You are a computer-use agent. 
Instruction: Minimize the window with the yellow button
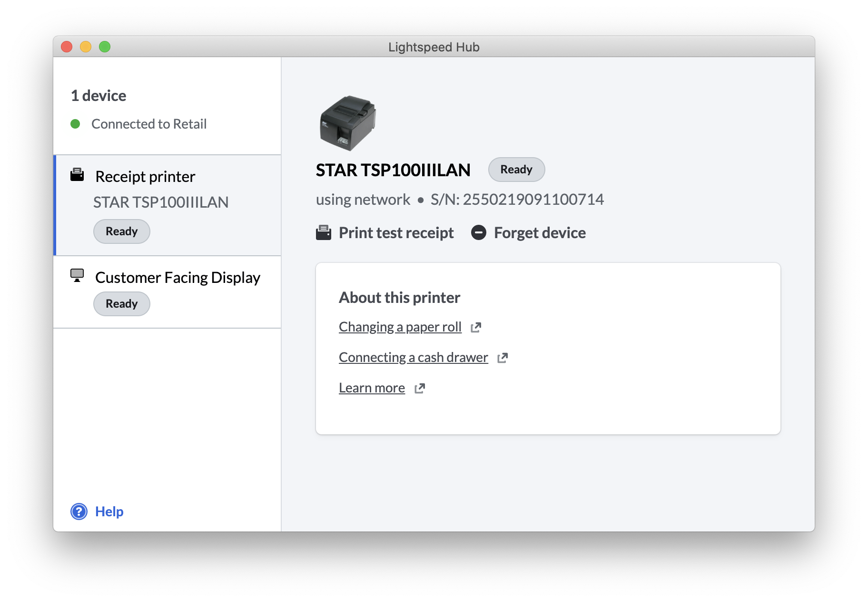86,47
